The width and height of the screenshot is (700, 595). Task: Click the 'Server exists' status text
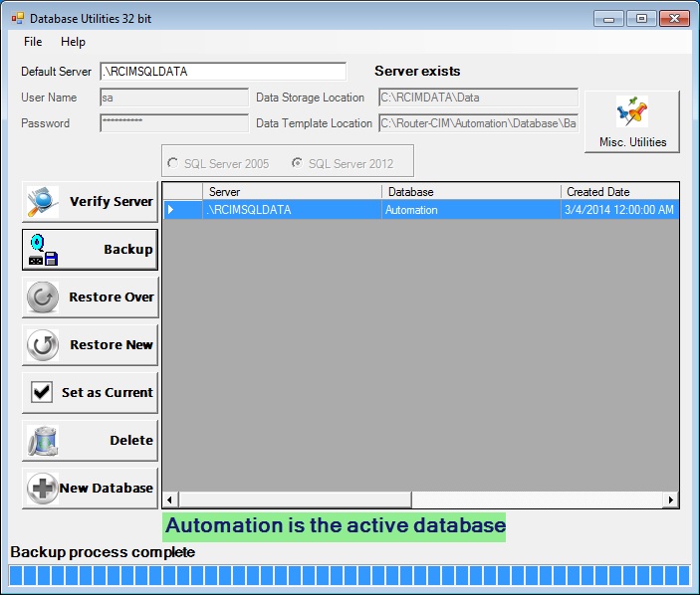coord(417,71)
